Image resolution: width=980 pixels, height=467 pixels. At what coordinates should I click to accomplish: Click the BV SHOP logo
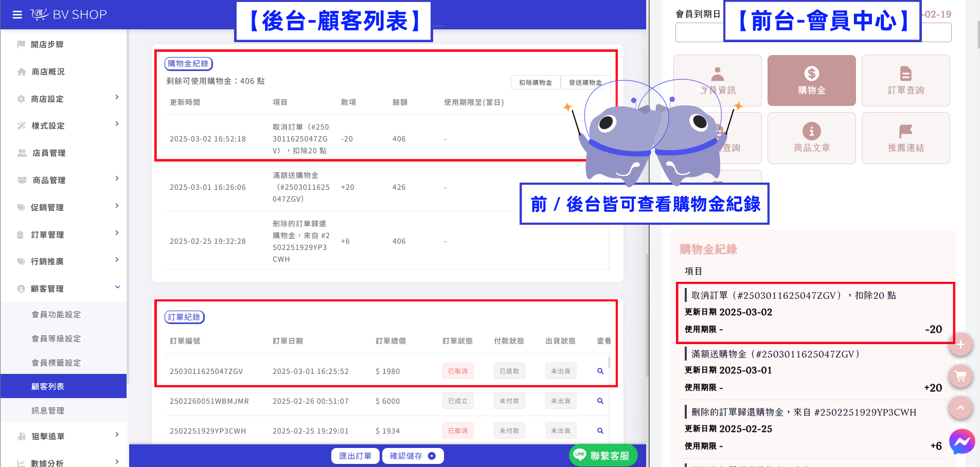point(69,14)
